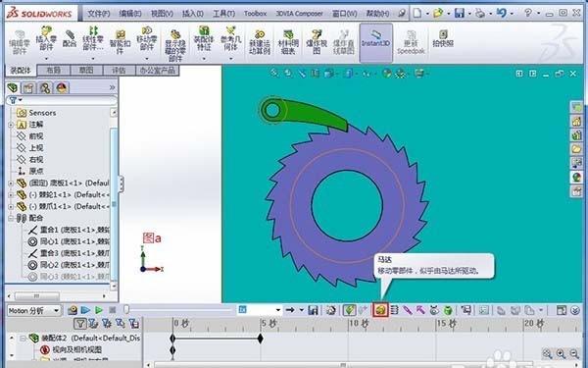Open the FeatureManager design tree tab icon
This screenshot has width=588, height=368.
pyautogui.click(x=13, y=88)
